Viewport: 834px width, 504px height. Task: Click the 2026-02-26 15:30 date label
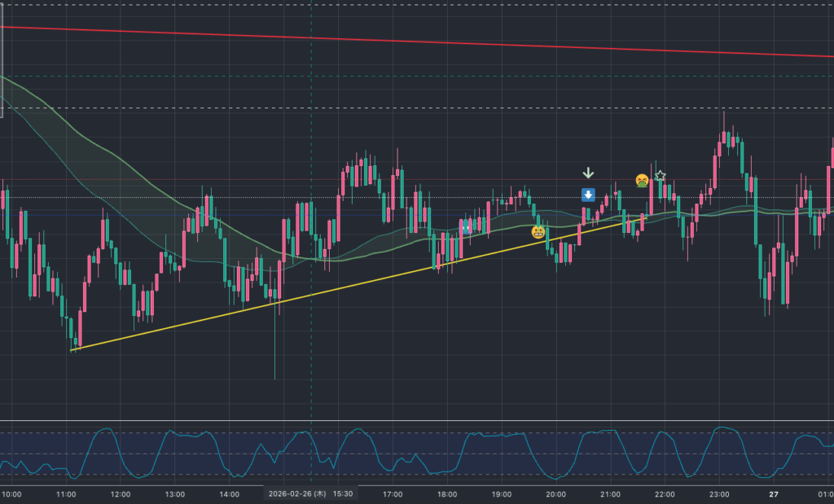click(310, 493)
